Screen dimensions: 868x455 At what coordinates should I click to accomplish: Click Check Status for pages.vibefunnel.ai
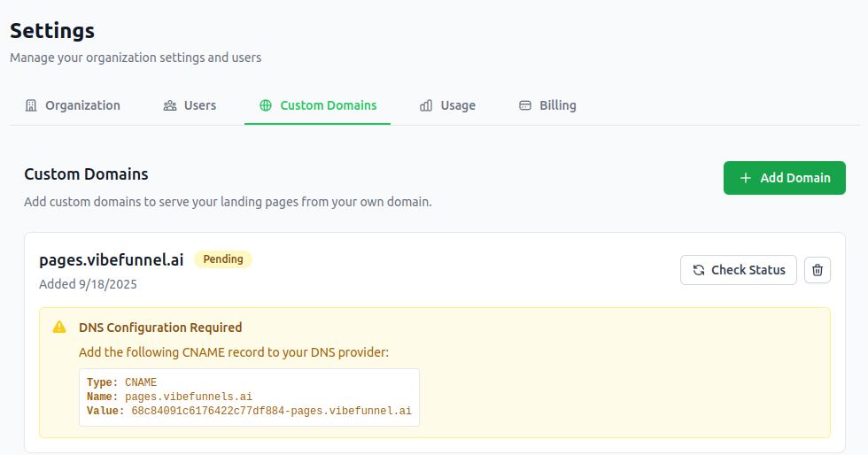[x=739, y=270]
